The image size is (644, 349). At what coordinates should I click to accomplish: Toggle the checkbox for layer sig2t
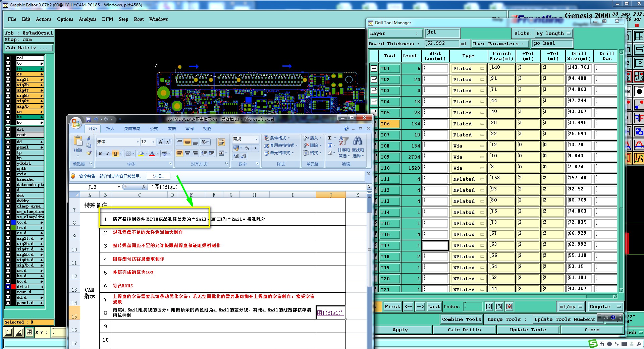[x=8, y=79]
